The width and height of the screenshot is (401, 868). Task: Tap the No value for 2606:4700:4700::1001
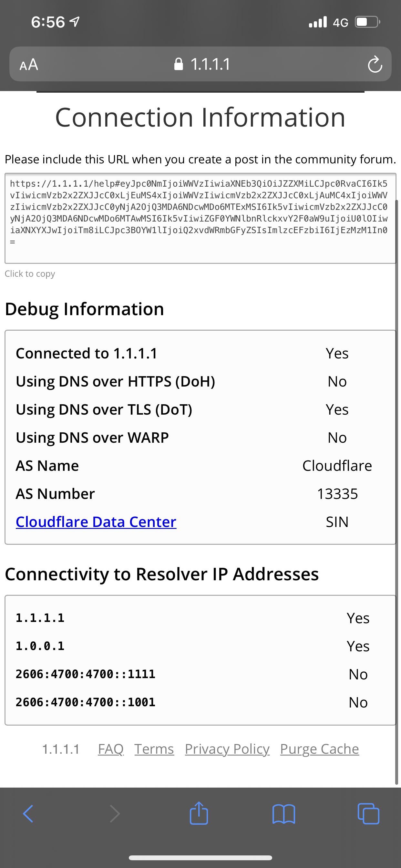[358, 703]
